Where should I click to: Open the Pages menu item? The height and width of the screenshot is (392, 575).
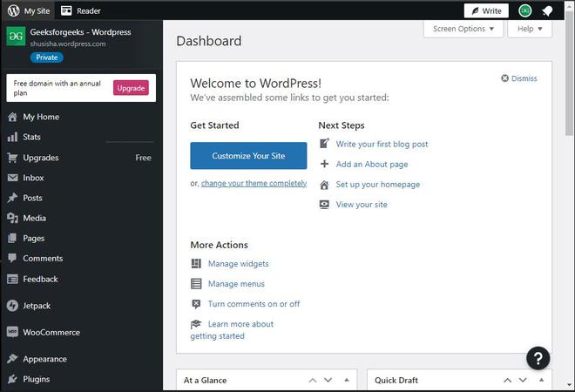[x=34, y=239]
